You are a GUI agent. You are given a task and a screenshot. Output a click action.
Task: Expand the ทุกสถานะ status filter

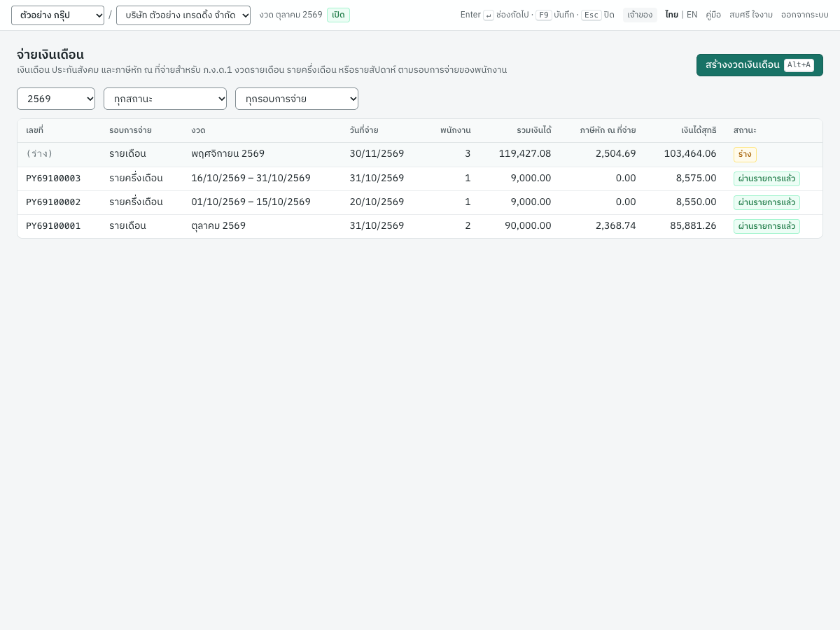[165, 99]
